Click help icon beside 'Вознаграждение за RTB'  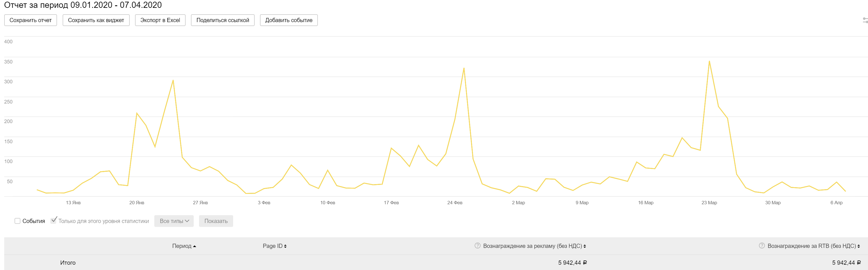[x=761, y=246]
